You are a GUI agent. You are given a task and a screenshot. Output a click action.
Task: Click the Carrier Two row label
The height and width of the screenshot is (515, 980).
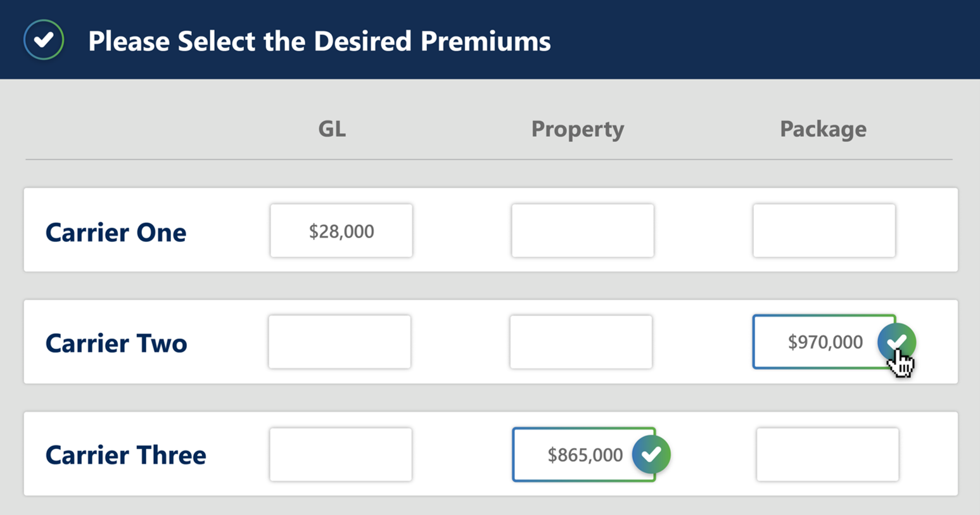[117, 343]
